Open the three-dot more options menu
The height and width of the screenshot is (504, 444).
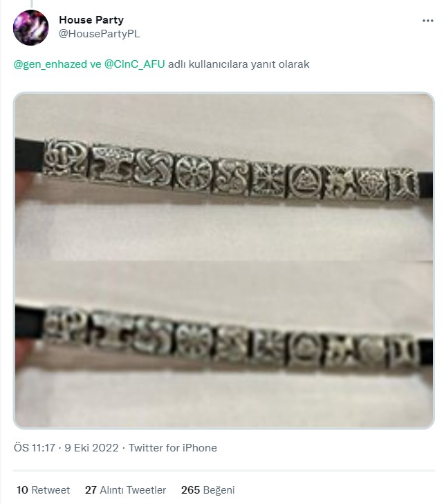(x=427, y=21)
